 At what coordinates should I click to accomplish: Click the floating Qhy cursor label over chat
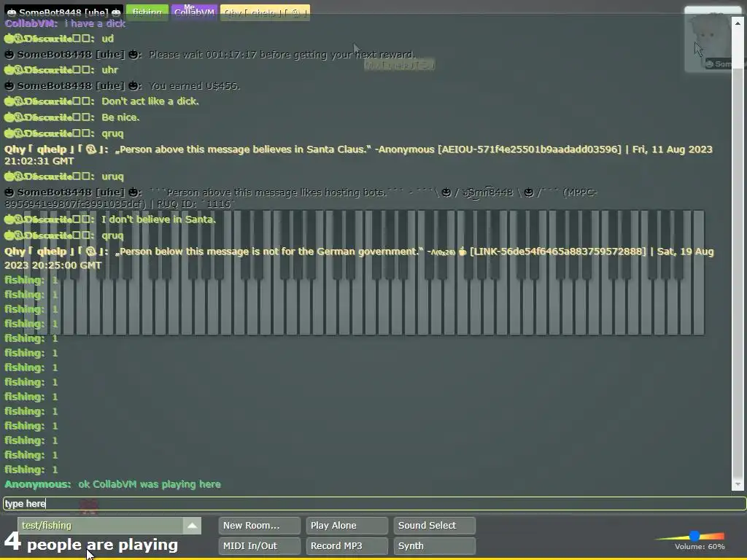tap(399, 65)
